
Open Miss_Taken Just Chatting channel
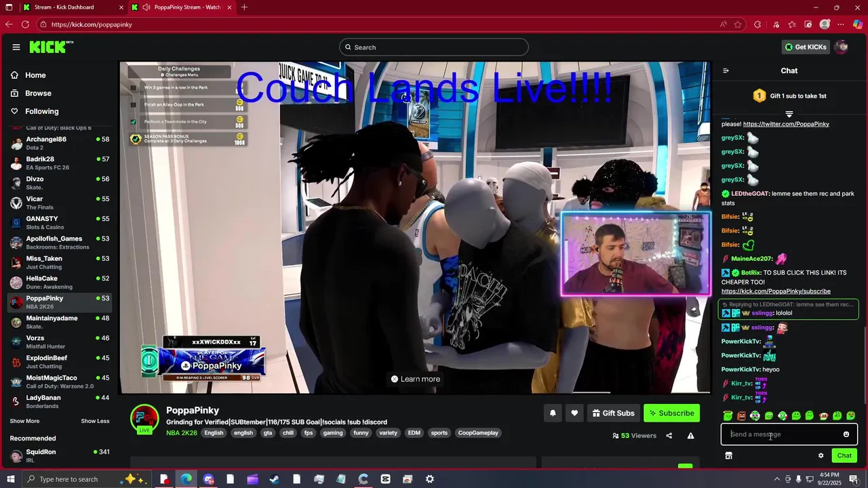tap(60, 262)
